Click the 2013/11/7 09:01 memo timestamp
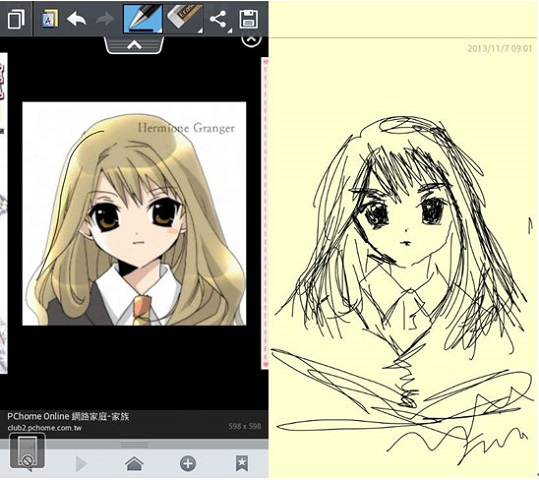 click(x=499, y=48)
